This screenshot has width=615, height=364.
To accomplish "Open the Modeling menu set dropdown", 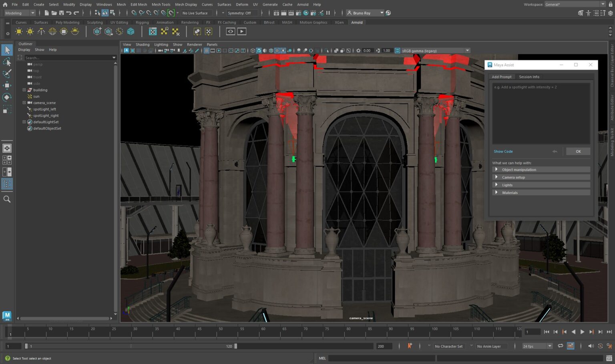I will point(20,13).
